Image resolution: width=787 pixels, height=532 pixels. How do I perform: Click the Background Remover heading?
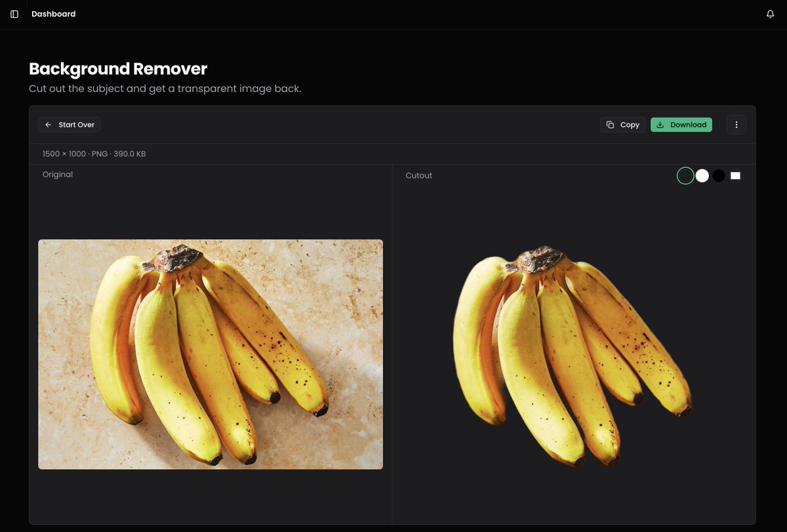pos(118,69)
